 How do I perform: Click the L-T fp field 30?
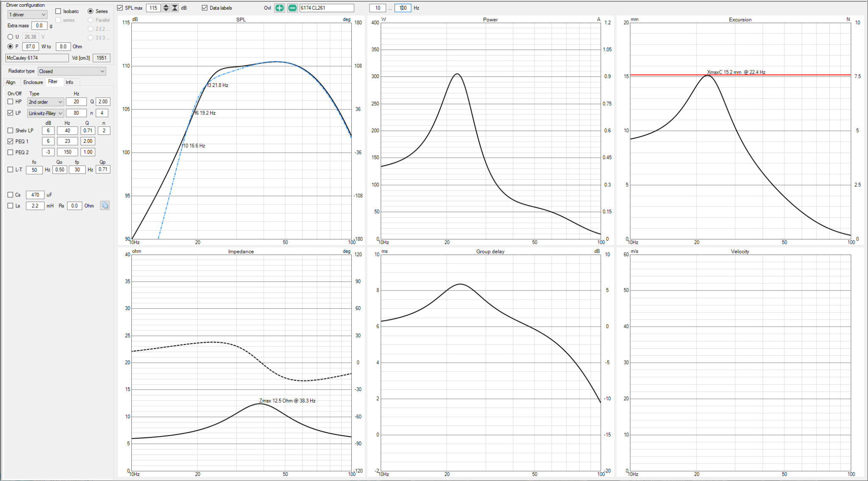[77, 170]
